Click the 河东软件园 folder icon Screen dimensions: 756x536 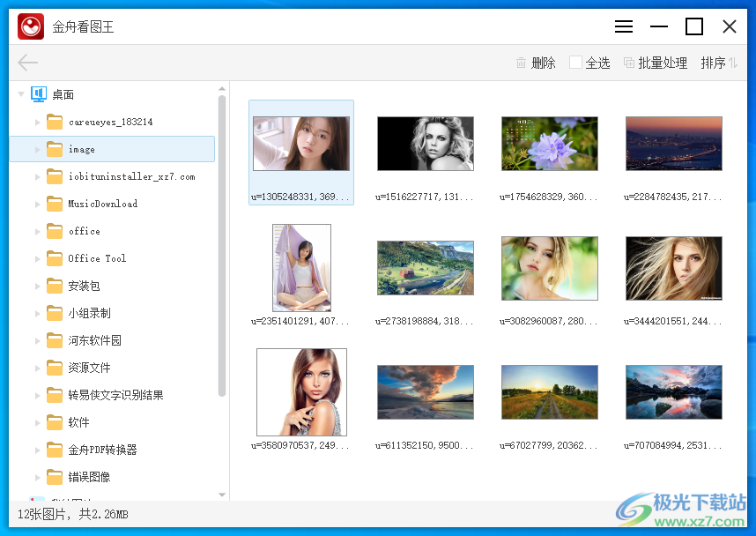tap(55, 340)
